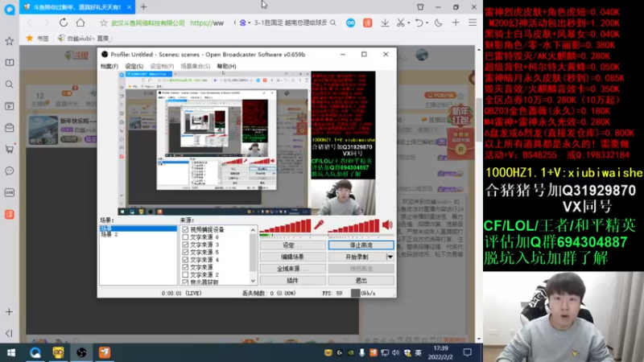The width and height of the screenshot is (644, 362).
Task: Click the search magnifier in browser search box
Action: coord(332,23)
